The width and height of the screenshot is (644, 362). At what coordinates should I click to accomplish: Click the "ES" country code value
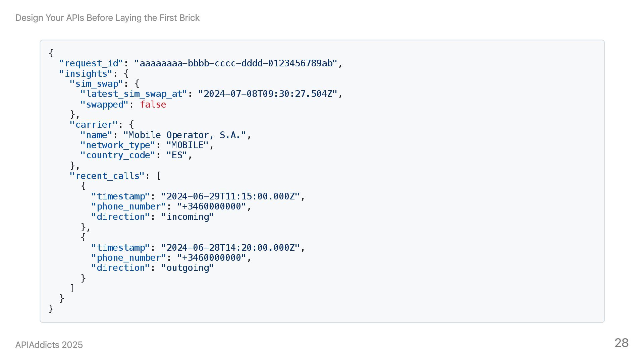tap(177, 155)
